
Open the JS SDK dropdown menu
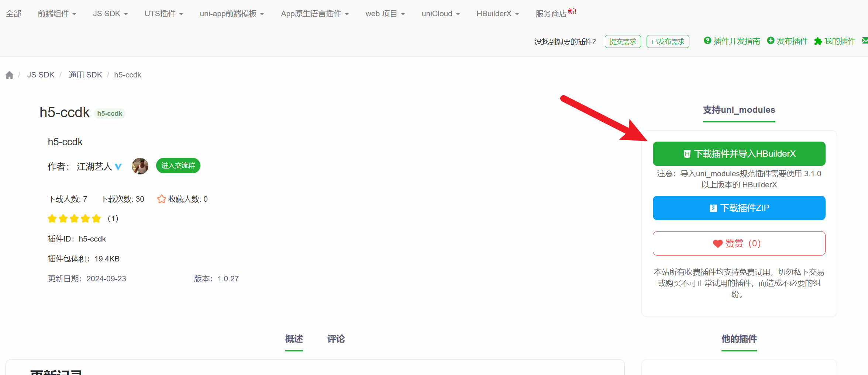110,14
